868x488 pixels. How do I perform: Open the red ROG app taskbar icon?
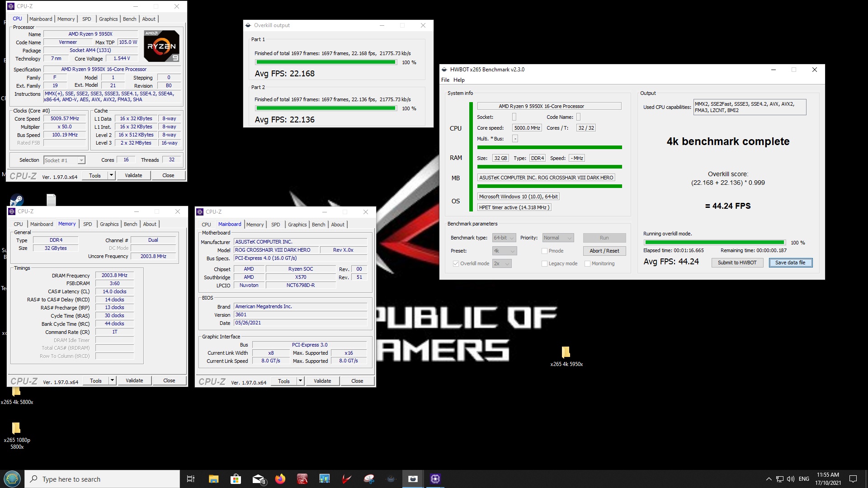302,479
